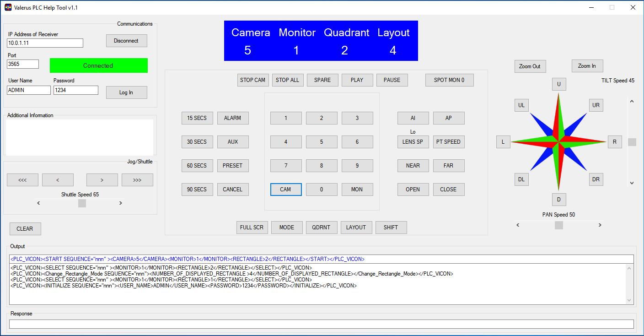Viewport: 644px width, 336px height.
Task: Click the PAUSE button
Action: (392, 80)
